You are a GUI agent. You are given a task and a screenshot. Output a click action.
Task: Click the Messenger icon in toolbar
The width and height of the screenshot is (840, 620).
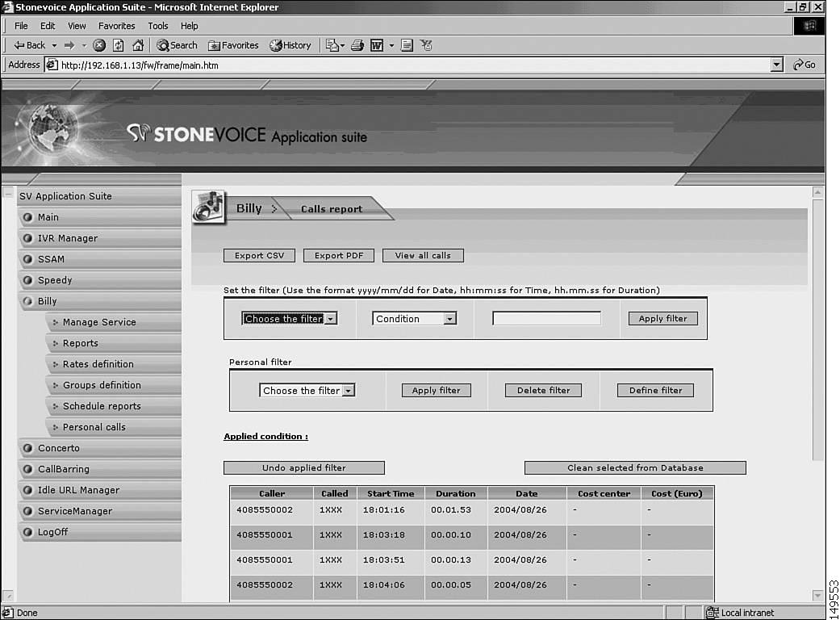pyautogui.click(x=426, y=45)
